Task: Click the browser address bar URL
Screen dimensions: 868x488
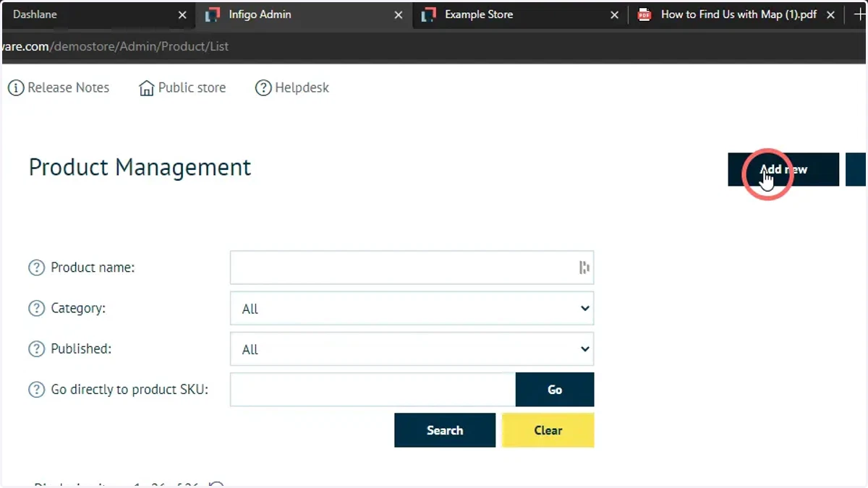Action: (116, 46)
